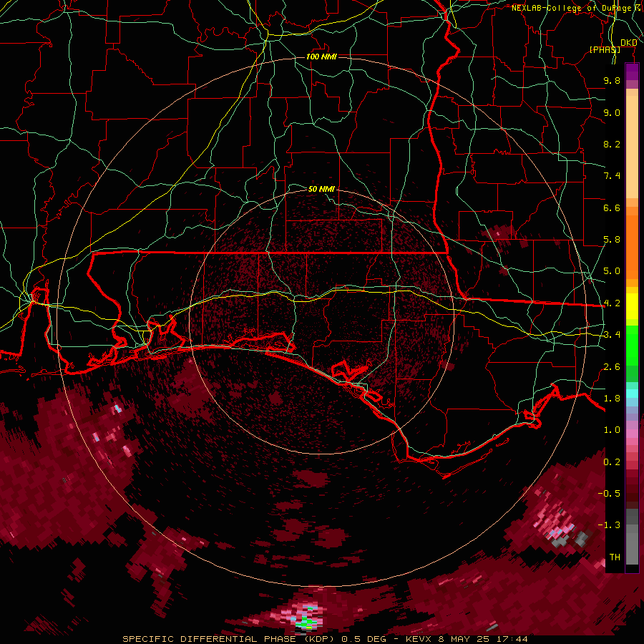Click the Specific Differential Phase KEVX caption

click(325, 639)
